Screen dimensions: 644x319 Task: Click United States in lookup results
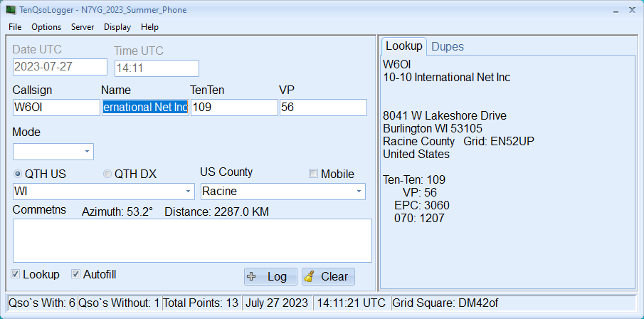click(416, 154)
